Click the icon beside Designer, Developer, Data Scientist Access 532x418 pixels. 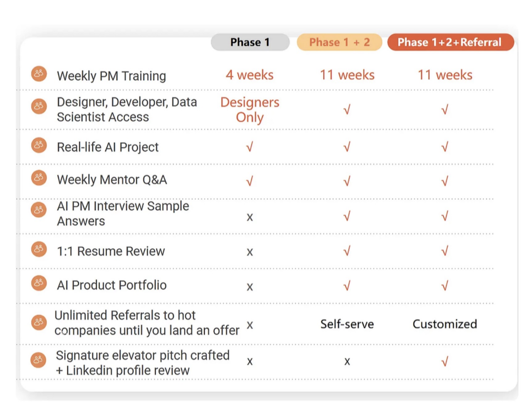click(39, 106)
